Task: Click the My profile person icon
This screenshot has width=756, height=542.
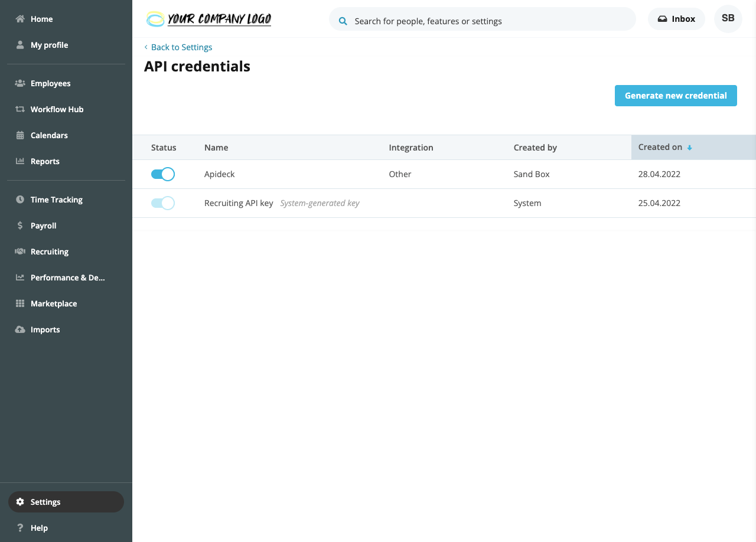Action: 20,45
